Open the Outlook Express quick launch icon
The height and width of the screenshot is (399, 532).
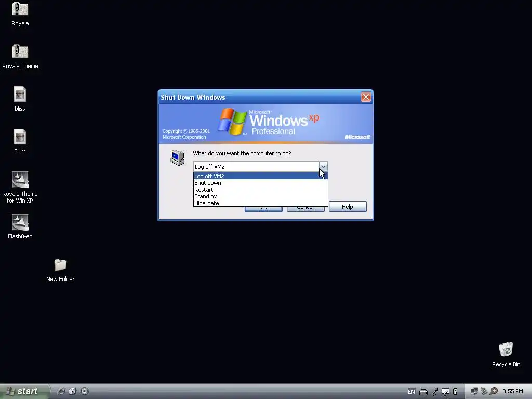[73, 391]
